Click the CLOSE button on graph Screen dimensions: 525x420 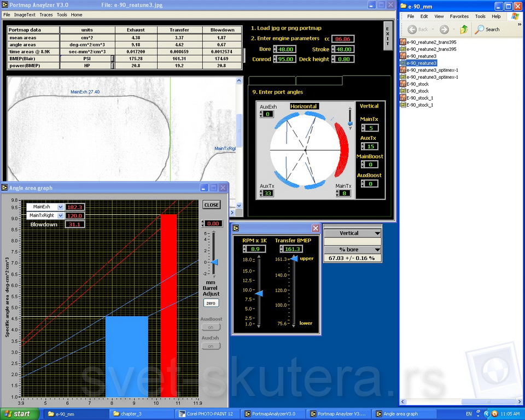[x=211, y=205]
